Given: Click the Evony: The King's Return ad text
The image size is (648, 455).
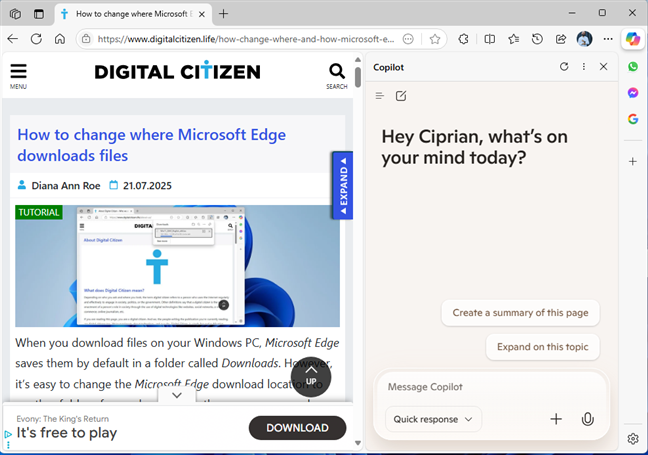Looking at the screenshot, I should tap(62, 419).
